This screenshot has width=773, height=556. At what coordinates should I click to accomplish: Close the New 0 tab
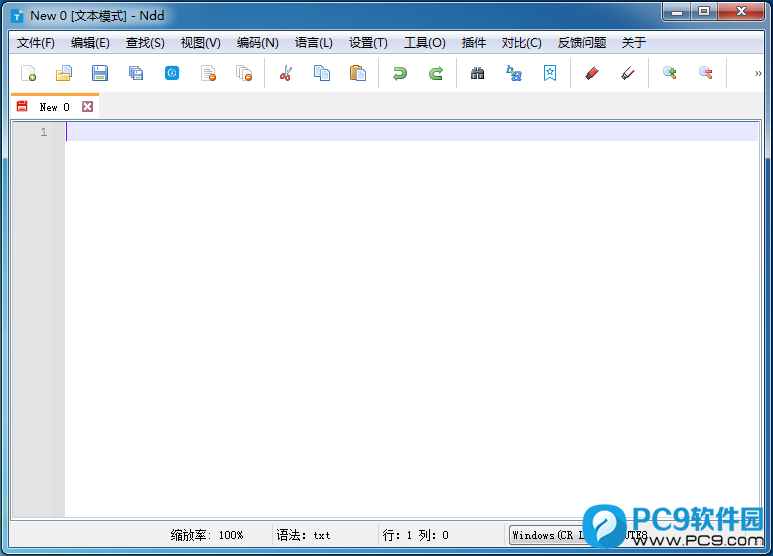pos(88,107)
